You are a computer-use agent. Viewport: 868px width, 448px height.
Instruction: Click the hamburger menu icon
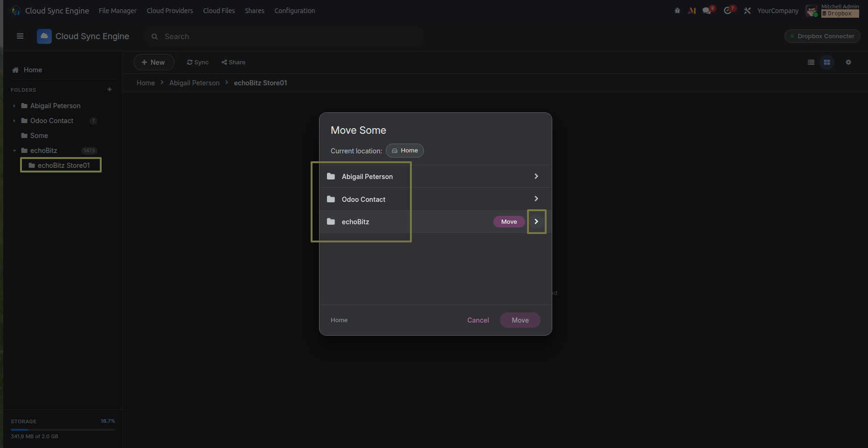pos(20,36)
